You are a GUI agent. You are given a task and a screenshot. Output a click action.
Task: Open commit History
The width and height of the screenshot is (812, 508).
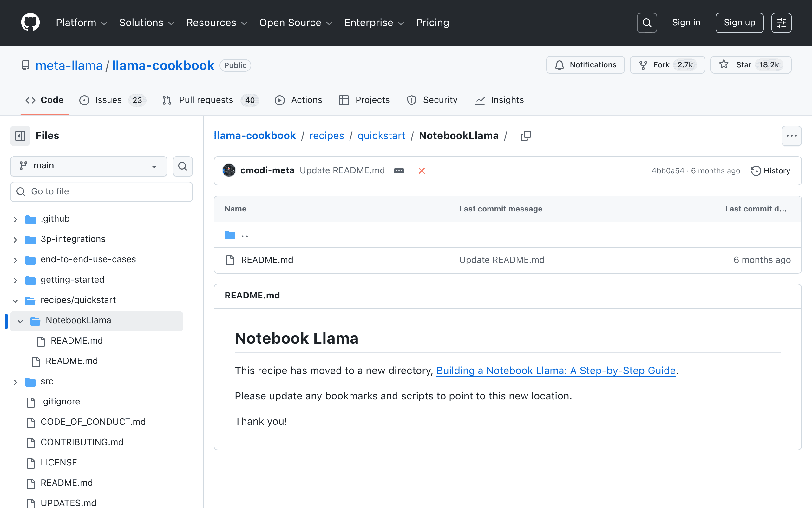[x=770, y=171]
